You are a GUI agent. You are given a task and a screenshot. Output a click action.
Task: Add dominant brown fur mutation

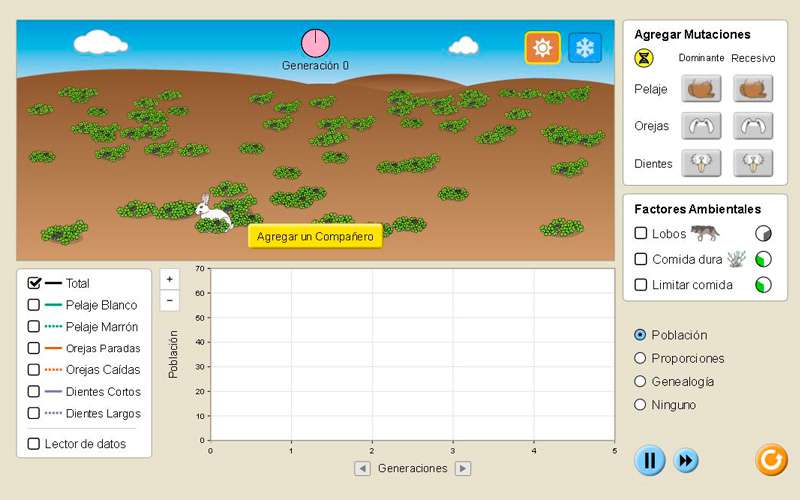coord(701,89)
